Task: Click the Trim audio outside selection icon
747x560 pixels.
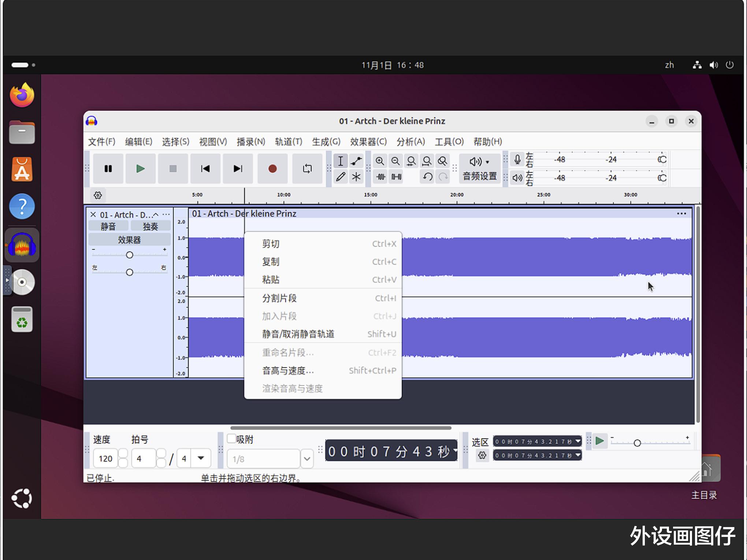Action: click(x=381, y=177)
